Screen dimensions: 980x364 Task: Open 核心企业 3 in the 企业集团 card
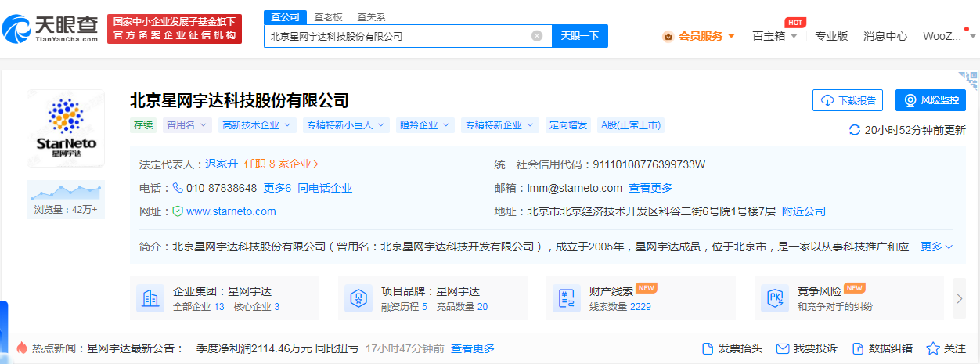256,307
